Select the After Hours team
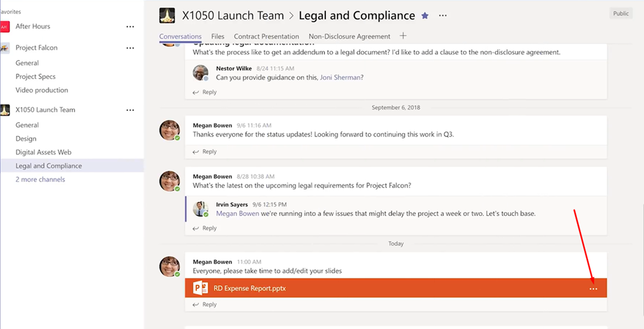 click(33, 26)
